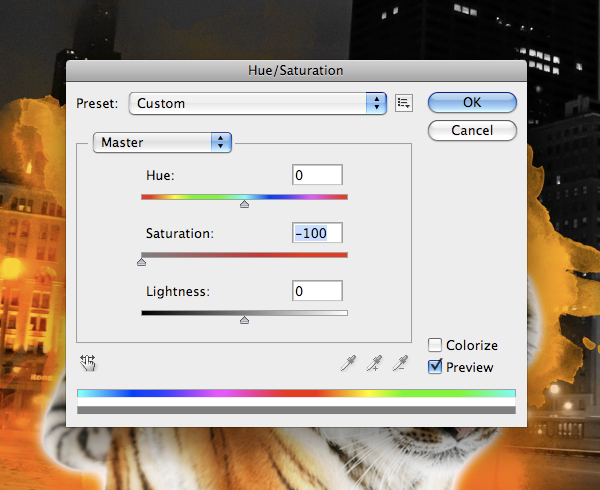600x490 pixels.
Task: Click the Hue/Saturation dialog title bar
Action: pyautogui.click(x=296, y=70)
